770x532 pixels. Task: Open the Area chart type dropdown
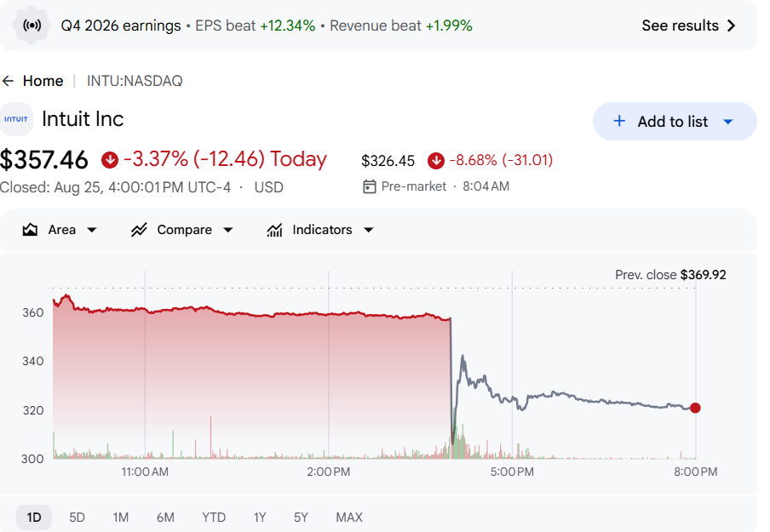(x=91, y=230)
